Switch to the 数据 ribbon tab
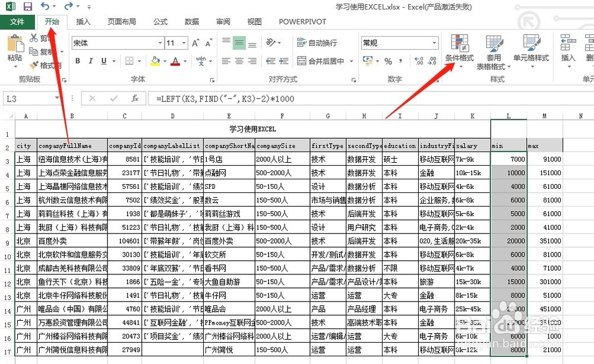This screenshot has height=364, width=594. (x=191, y=21)
